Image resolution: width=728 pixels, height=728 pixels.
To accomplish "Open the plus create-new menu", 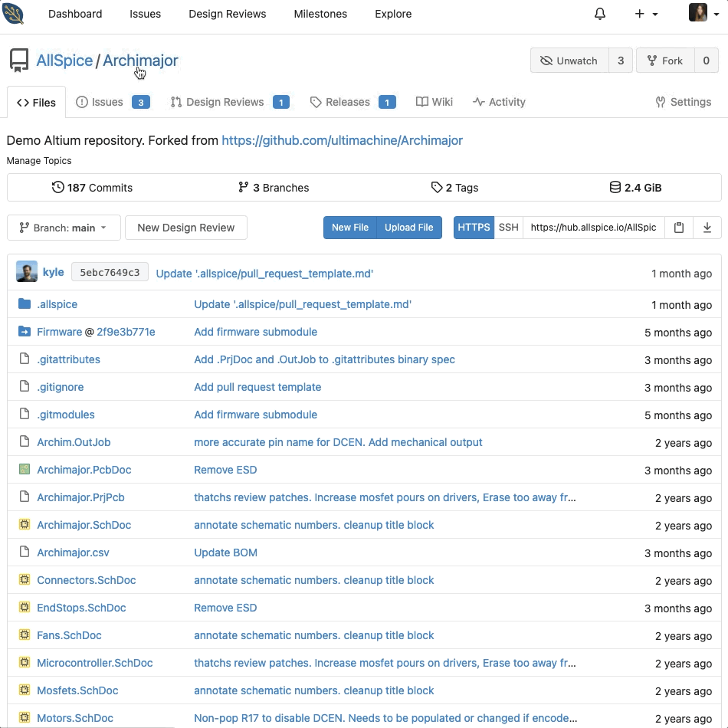I will point(646,14).
